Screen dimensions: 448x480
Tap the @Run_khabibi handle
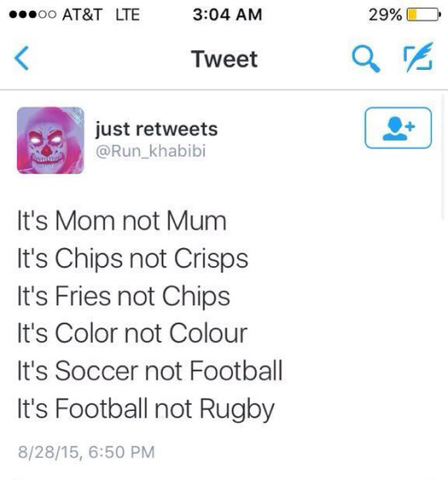[x=151, y=151]
